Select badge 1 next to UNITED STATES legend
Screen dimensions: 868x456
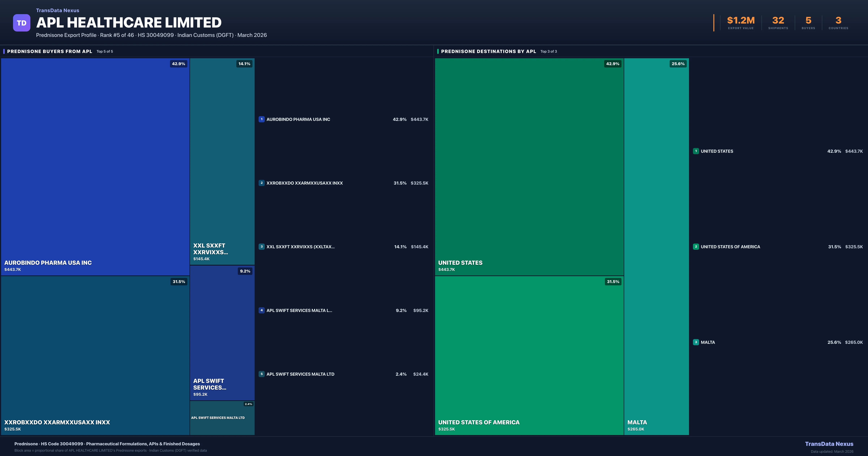coord(696,151)
